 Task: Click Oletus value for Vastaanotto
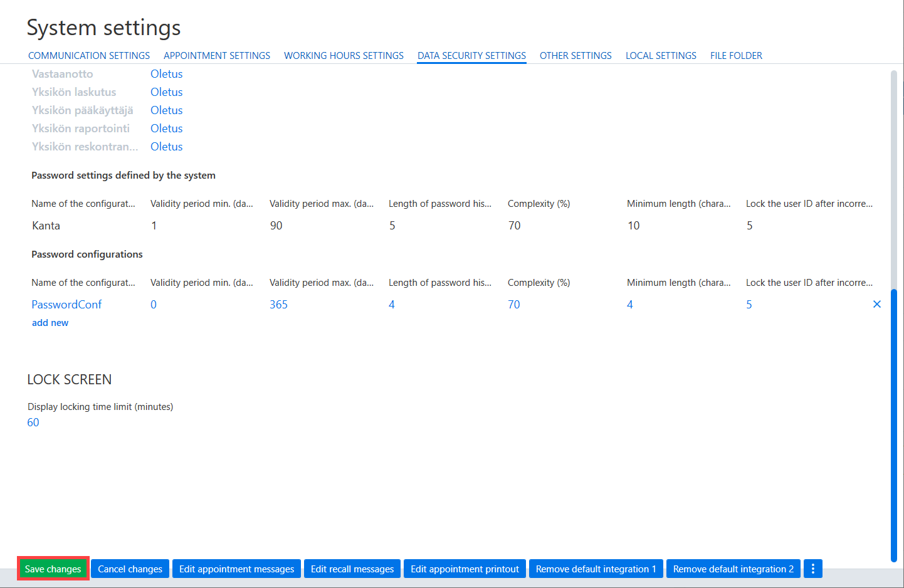[x=167, y=74]
